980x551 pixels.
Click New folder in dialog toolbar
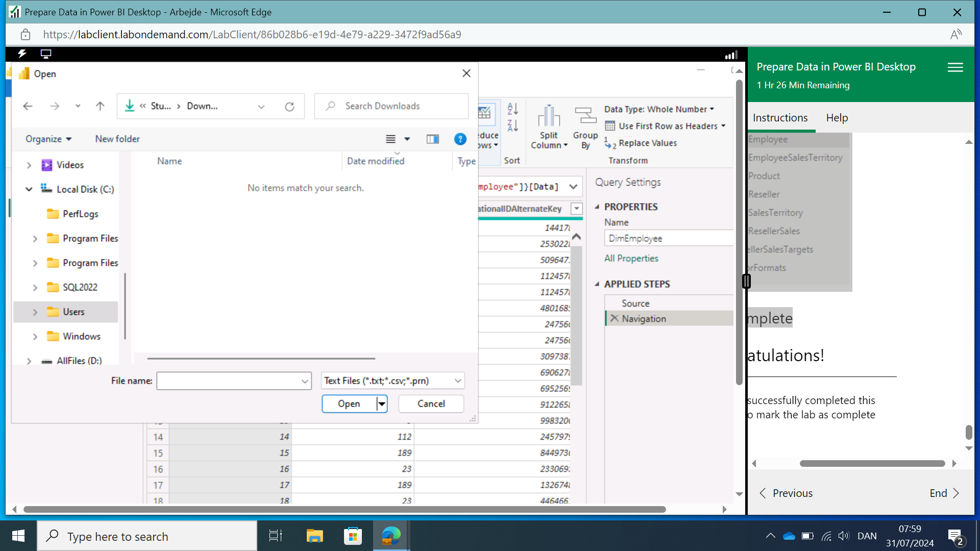point(117,139)
